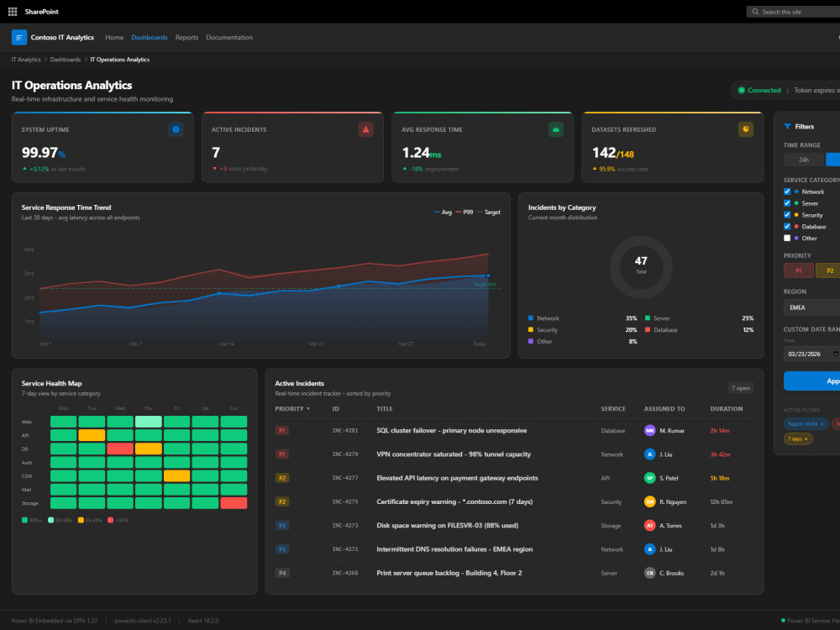Click the System Uptime clock icon
This screenshot has width=840, height=630.
tap(176, 129)
